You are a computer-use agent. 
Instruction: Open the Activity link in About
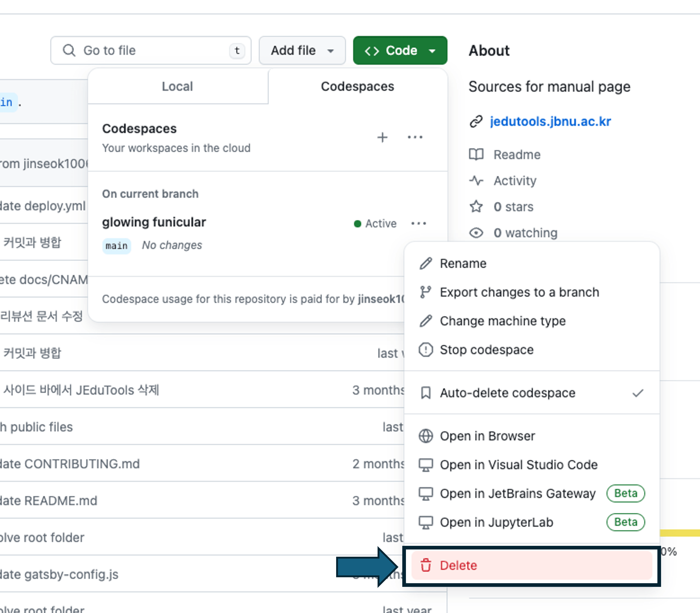[515, 181]
